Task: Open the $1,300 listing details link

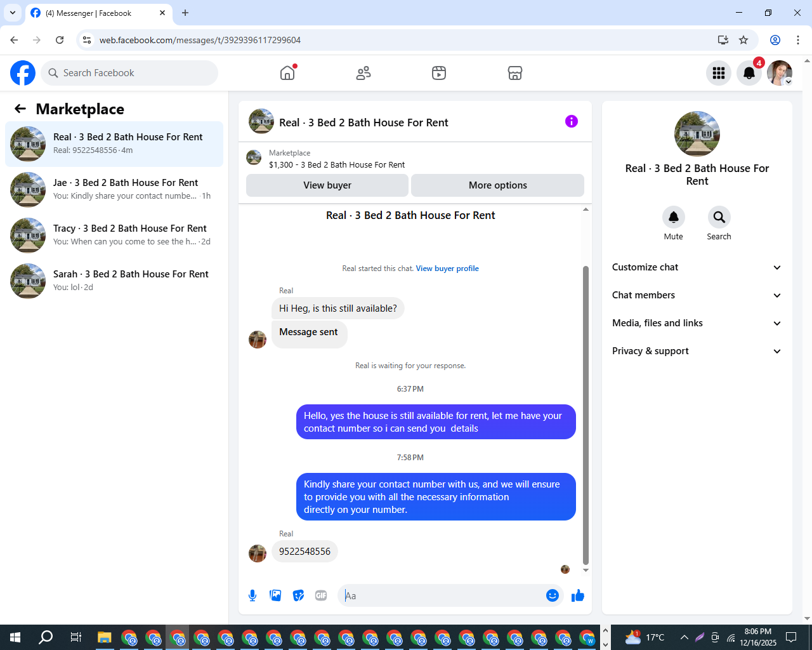Action: 337,164
